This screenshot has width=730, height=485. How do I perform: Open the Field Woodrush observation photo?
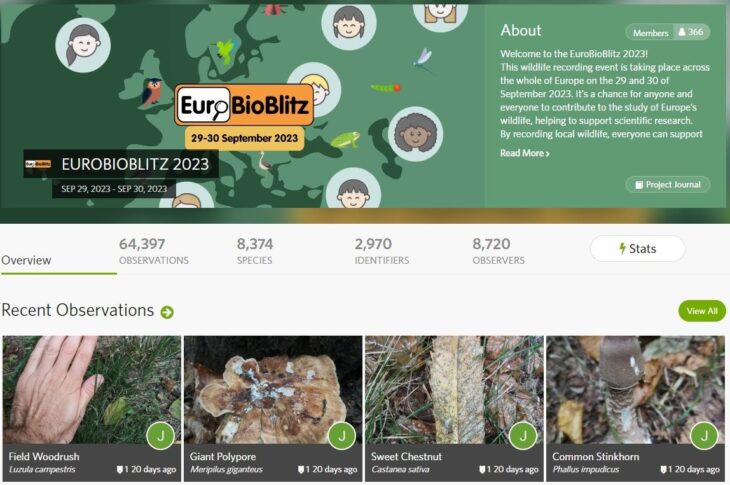point(92,390)
